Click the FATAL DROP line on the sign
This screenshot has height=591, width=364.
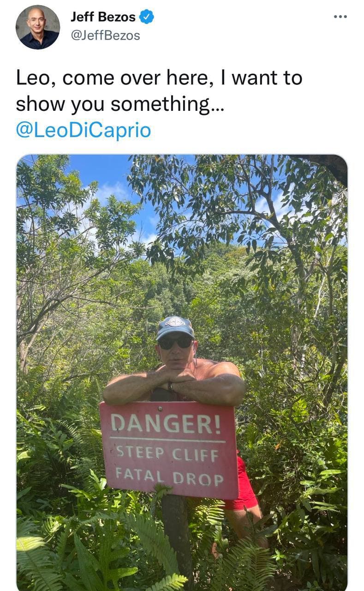[x=169, y=476]
